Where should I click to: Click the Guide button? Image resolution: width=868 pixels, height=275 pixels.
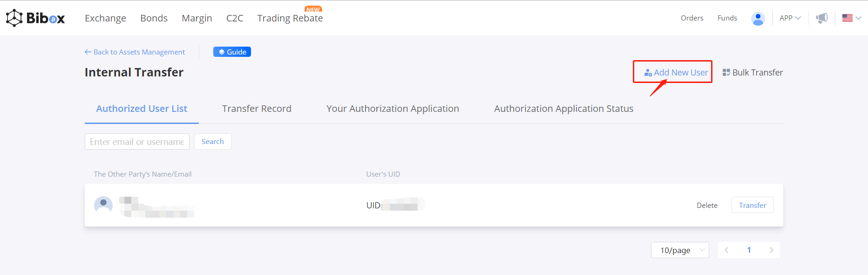pos(232,52)
